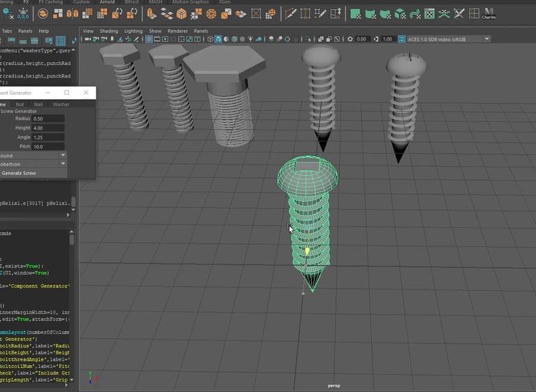
Task: Open the viewport Shading menu
Action: [109, 31]
